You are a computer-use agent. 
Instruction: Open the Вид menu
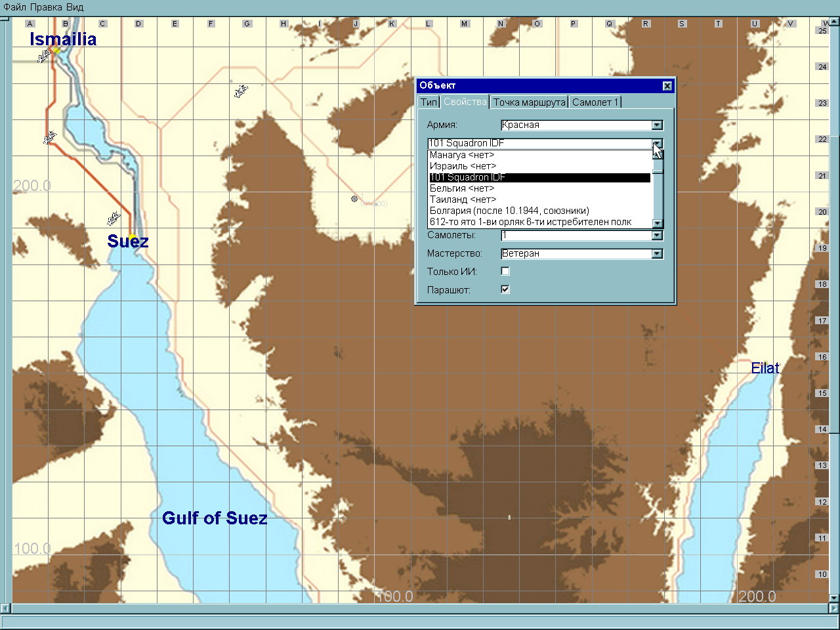(x=75, y=7)
